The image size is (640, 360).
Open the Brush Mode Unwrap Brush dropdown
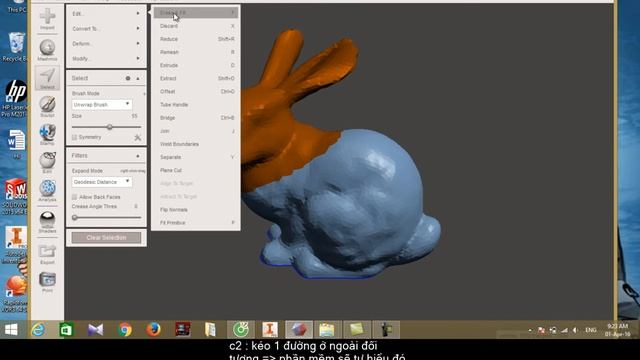tap(102, 104)
